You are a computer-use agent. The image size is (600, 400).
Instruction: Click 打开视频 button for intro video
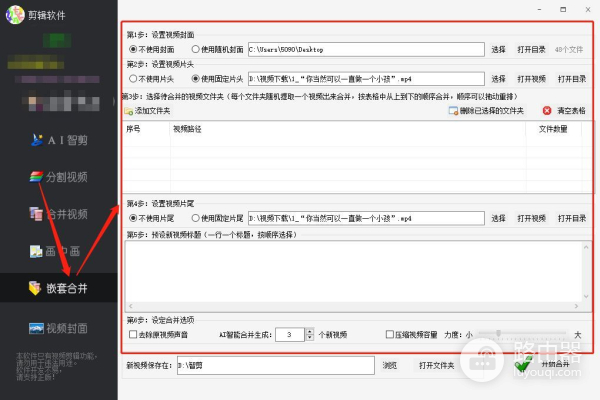(x=531, y=79)
